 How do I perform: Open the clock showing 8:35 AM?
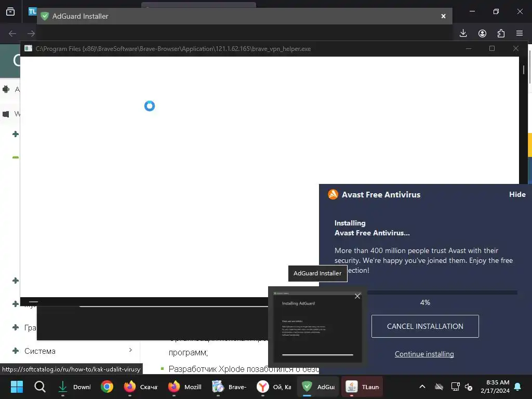click(495, 387)
